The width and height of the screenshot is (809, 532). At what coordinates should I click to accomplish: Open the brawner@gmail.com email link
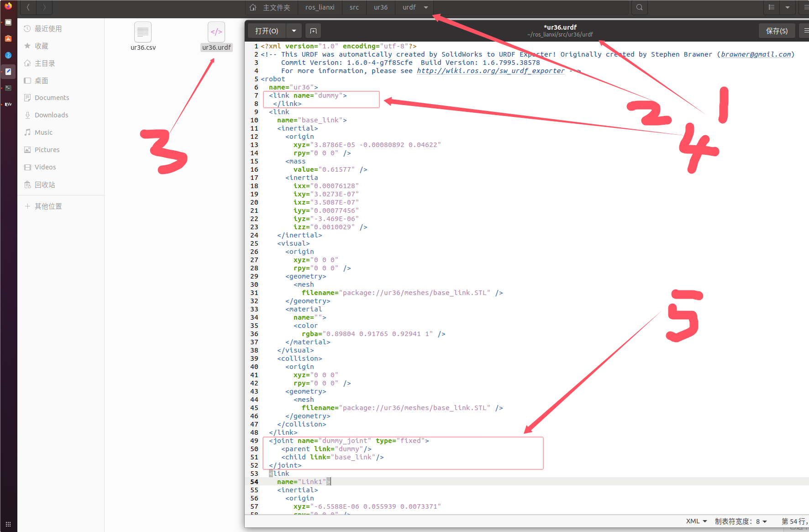[756, 54]
